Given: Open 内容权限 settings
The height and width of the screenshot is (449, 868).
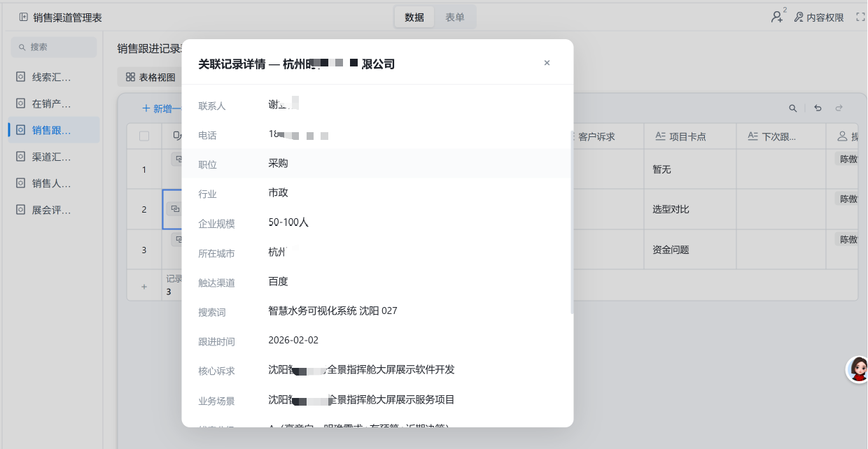Looking at the screenshot, I should tap(819, 17).
